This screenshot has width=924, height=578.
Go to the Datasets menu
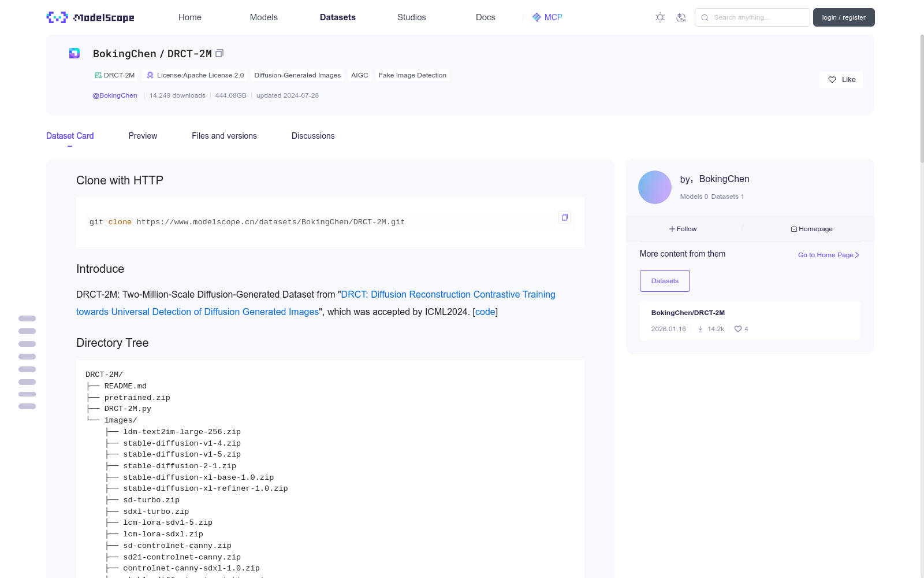click(338, 17)
